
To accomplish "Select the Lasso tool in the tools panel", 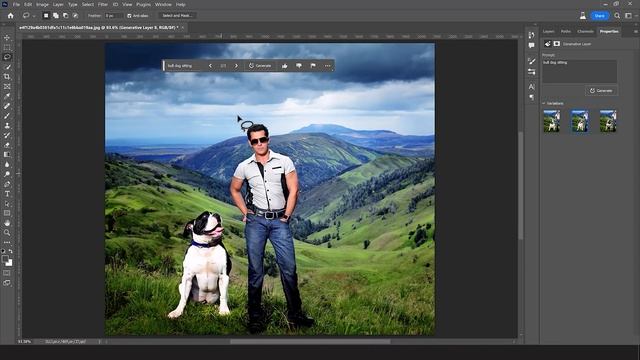I will [7, 57].
